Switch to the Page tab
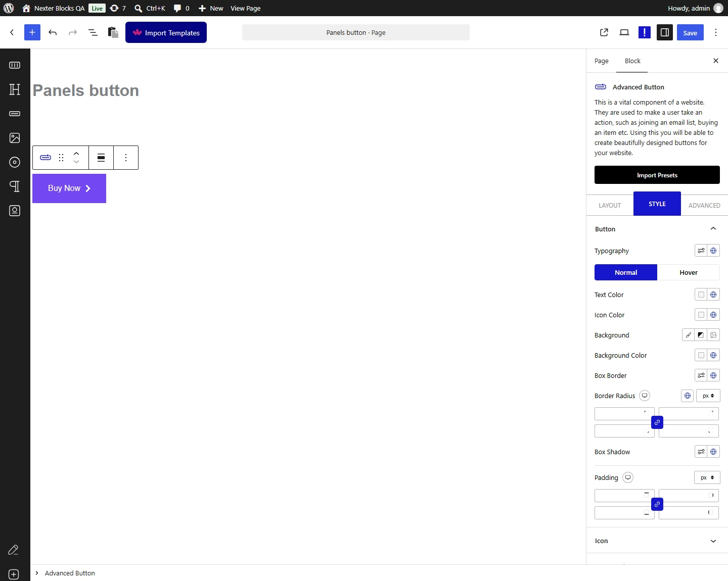The image size is (728, 581). coord(602,61)
